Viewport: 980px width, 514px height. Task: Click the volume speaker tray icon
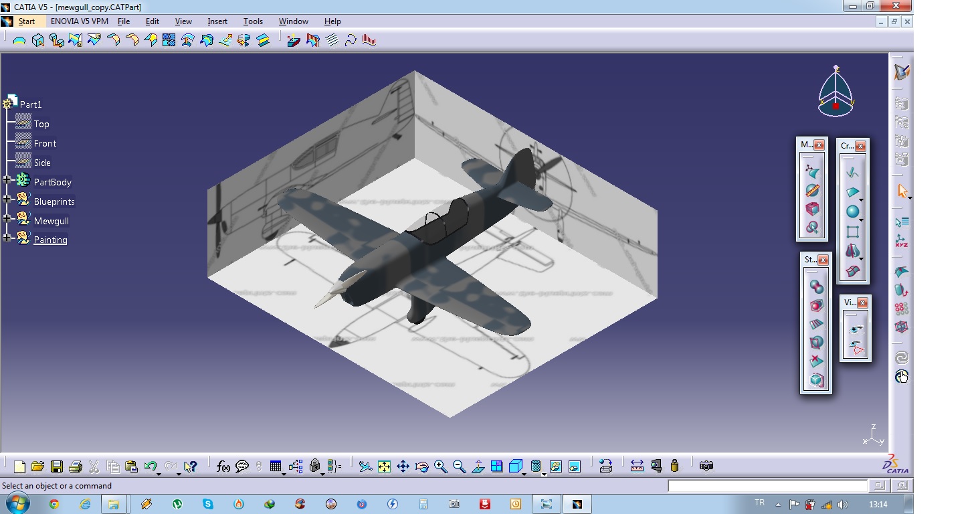[842, 504]
